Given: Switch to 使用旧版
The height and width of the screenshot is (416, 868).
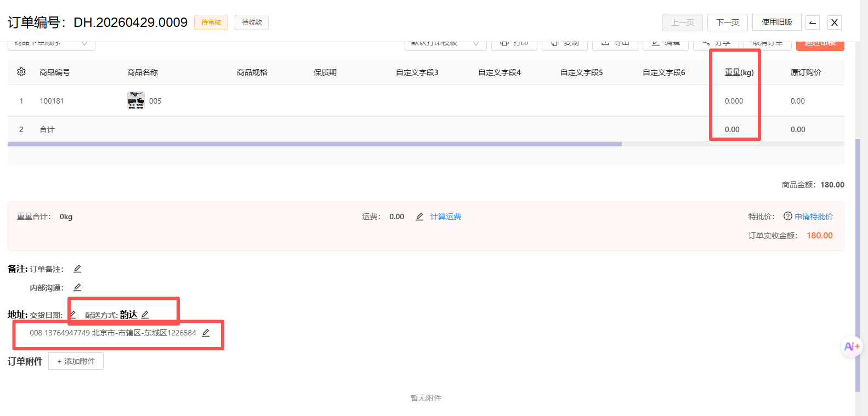Looking at the screenshot, I should (x=777, y=22).
